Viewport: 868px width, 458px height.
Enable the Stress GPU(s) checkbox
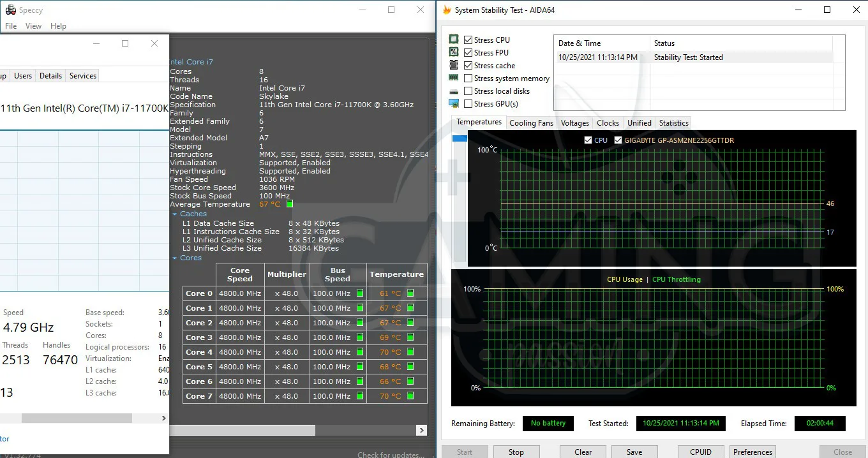pos(468,103)
